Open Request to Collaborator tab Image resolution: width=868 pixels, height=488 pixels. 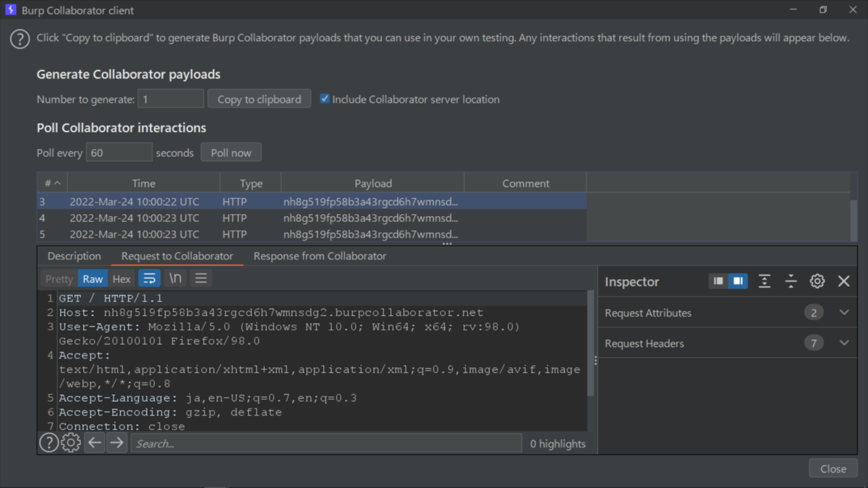pos(177,256)
